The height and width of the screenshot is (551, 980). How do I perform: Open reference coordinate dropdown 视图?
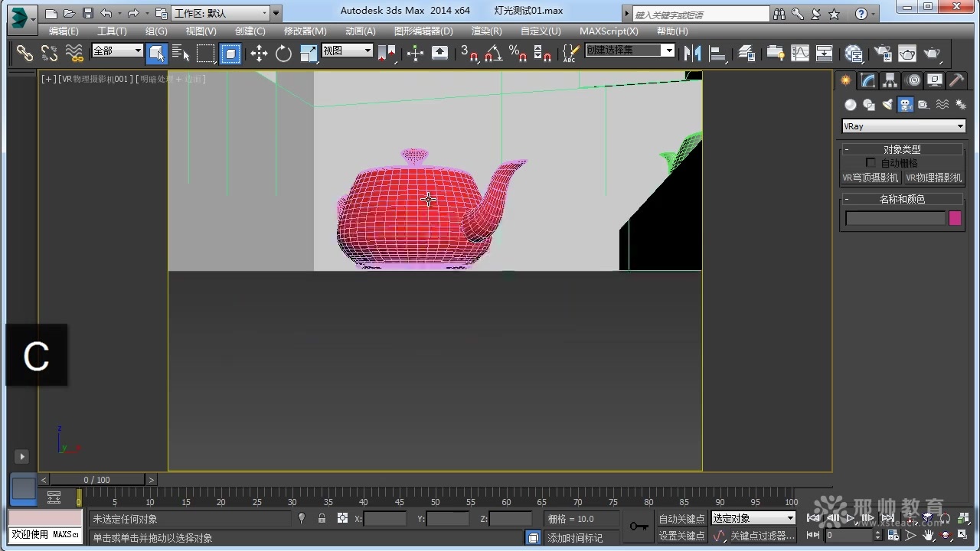point(347,51)
